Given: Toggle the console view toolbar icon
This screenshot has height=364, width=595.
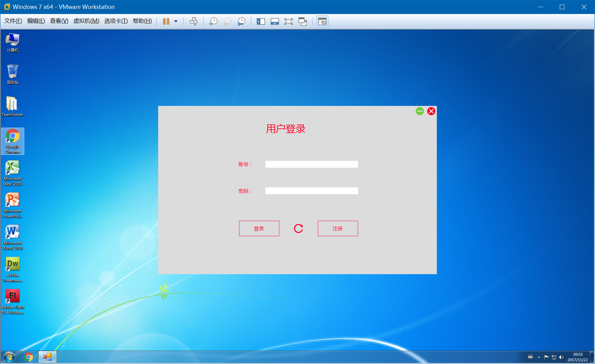Looking at the screenshot, I should pos(322,21).
